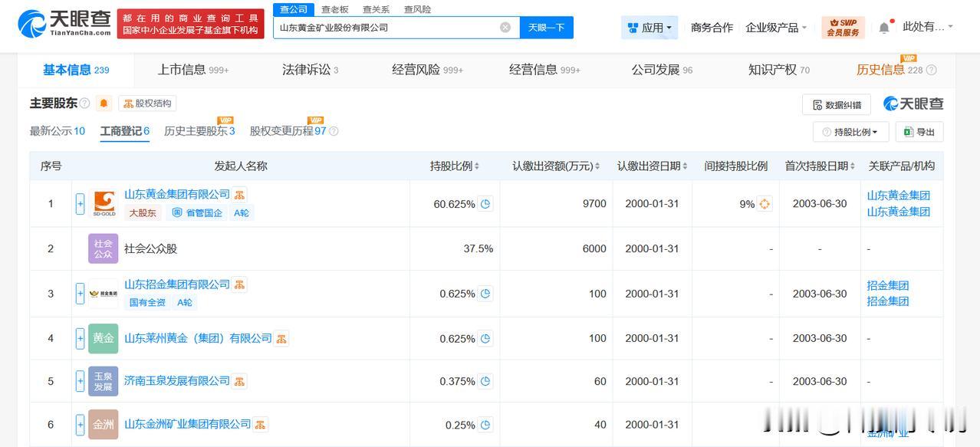
Task: Open the 此处有… account dropdown
Action: [928, 27]
